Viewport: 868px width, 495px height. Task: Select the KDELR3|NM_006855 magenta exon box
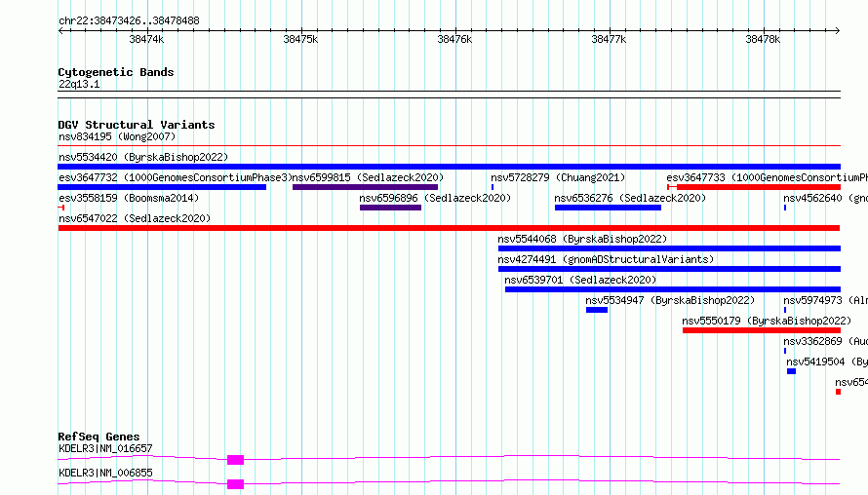point(235,484)
